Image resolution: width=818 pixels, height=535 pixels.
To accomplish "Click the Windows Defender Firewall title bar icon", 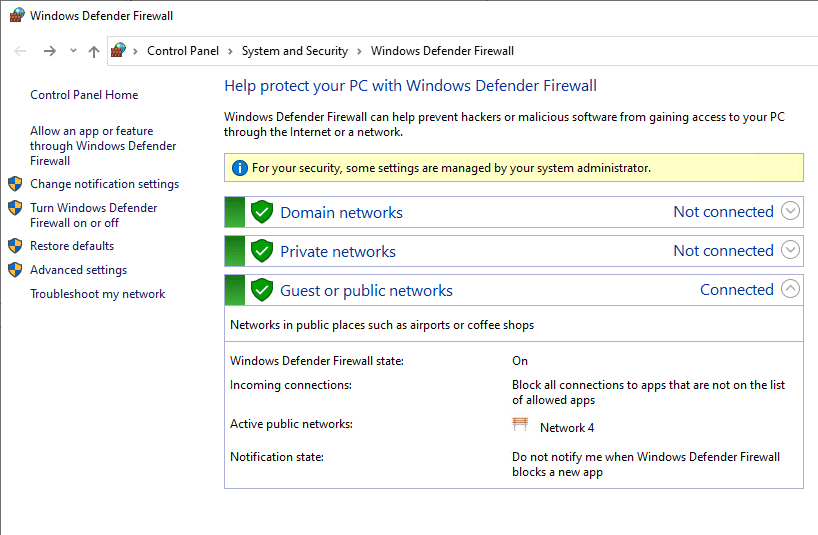I will point(17,15).
